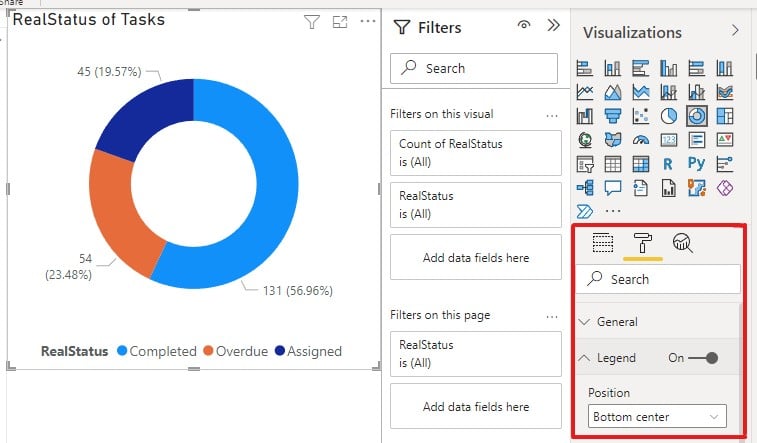Pick the gauge visualization icon
Image resolution: width=757 pixels, height=443 pixels.
(641, 140)
